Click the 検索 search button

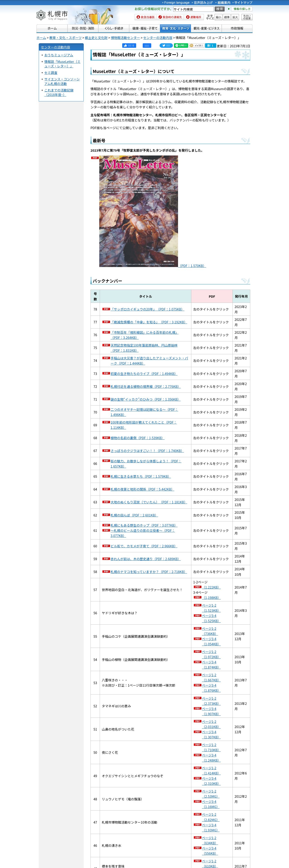pos(220,9)
